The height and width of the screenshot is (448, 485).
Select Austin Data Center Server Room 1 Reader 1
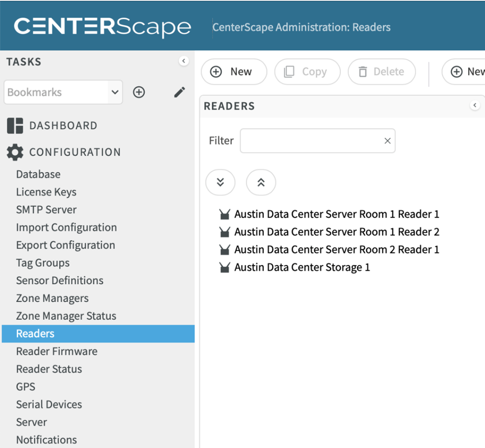(336, 214)
